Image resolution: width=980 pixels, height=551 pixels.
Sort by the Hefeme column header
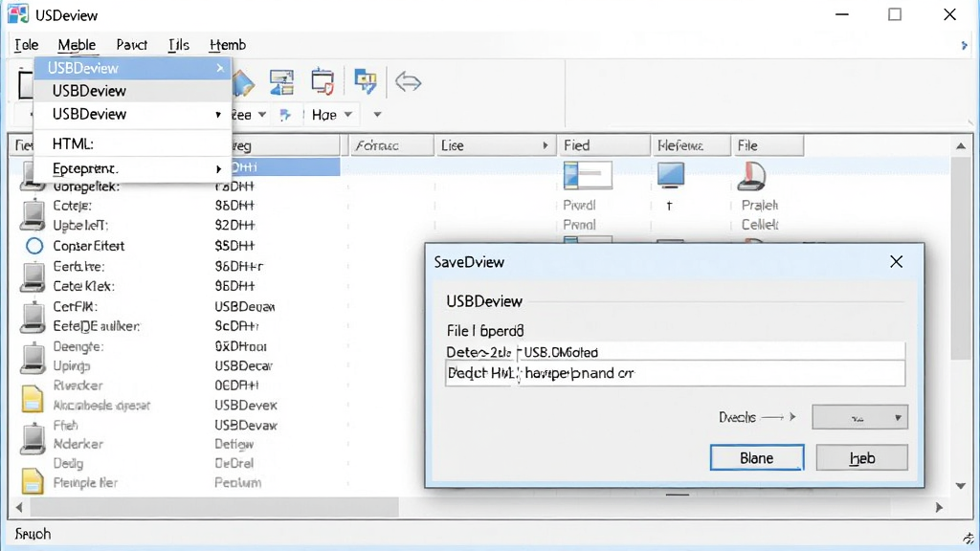tap(691, 145)
